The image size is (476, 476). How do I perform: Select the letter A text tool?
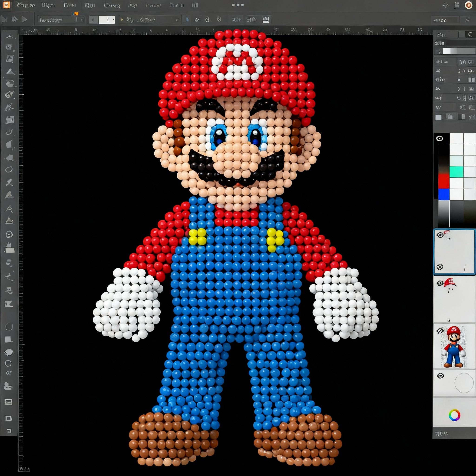[9, 209]
